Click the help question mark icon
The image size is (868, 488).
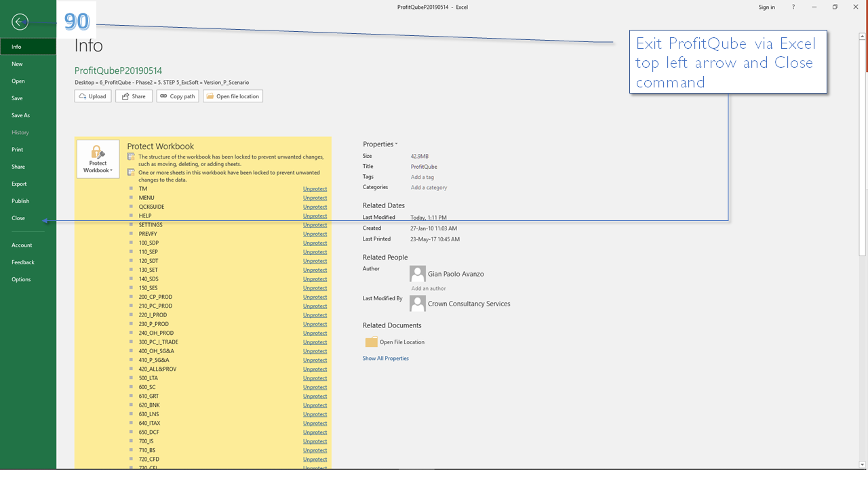coord(793,7)
